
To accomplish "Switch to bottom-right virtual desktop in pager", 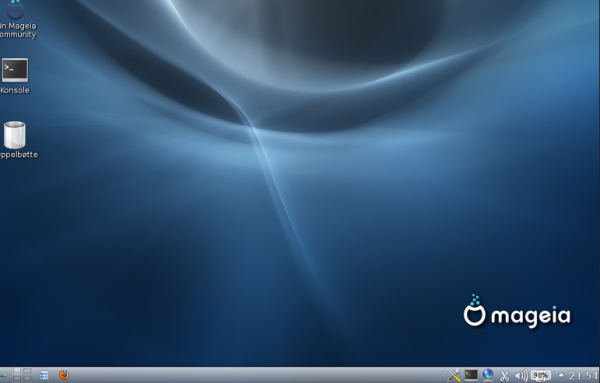I will pyautogui.click(x=27, y=379).
